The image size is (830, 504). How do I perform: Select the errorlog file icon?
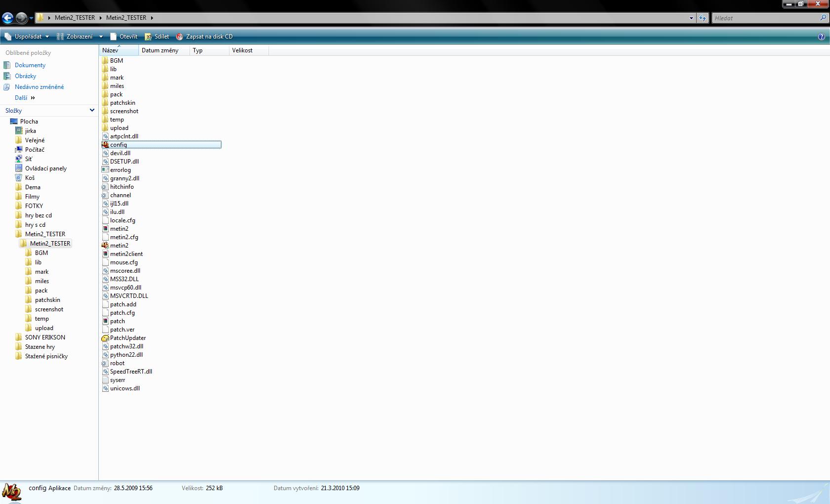click(105, 170)
